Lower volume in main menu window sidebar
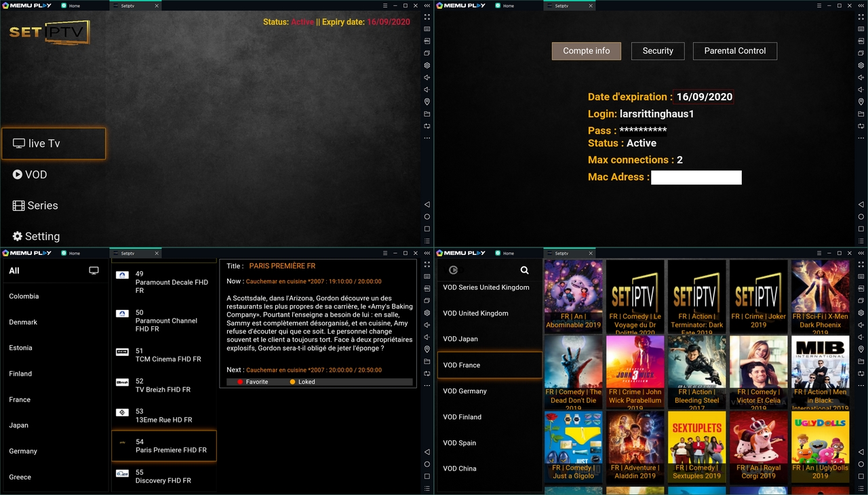Screen dimensions: 868x495 (427, 90)
